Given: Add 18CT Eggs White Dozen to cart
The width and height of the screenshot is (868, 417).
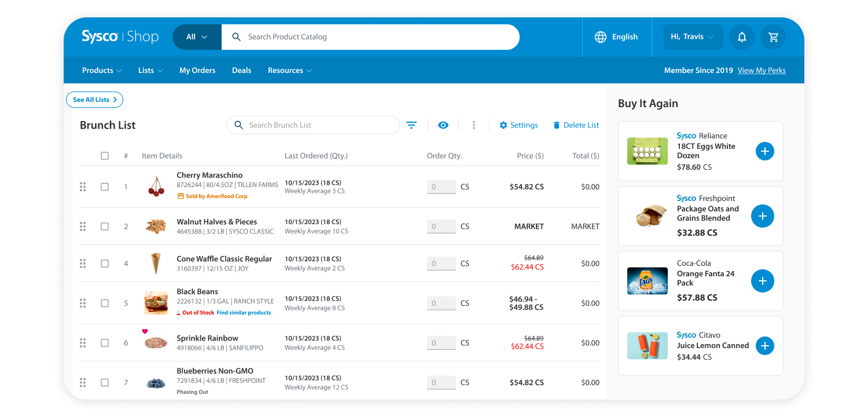Looking at the screenshot, I should pos(765,151).
